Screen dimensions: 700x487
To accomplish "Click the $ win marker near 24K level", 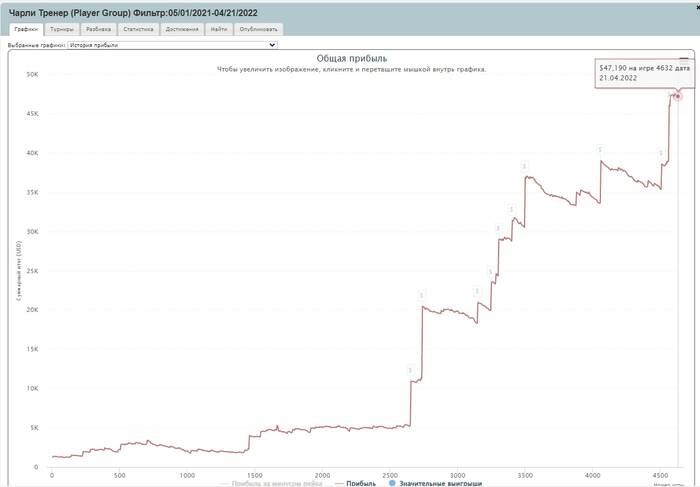I will pos(490,272).
